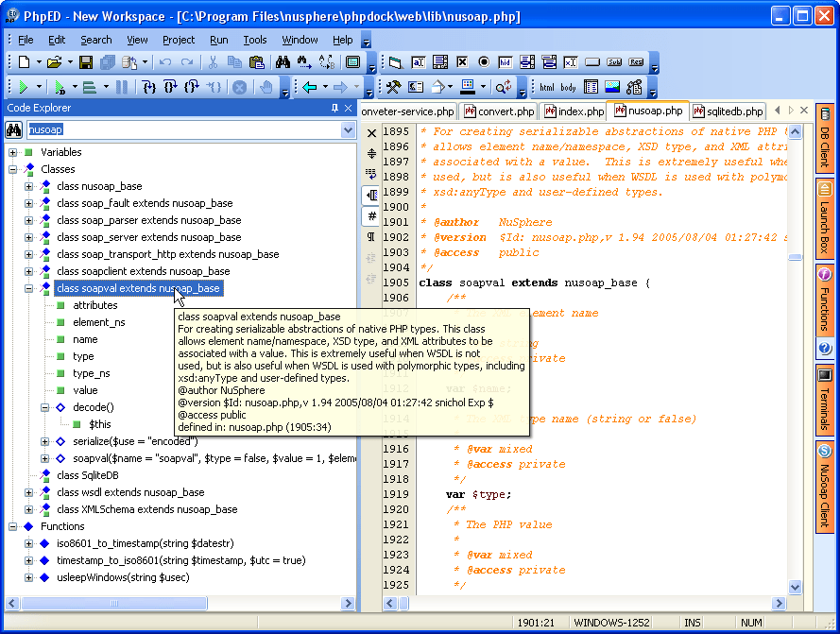Open the Code Explorer search dropdown arrow
Image resolution: width=840 pixels, height=634 pixels.
tap(349, 130)
